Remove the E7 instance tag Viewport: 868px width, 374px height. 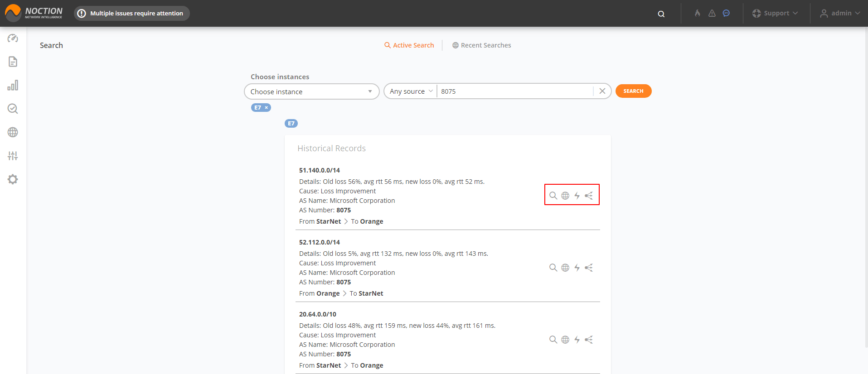click(x=267, y=108)
